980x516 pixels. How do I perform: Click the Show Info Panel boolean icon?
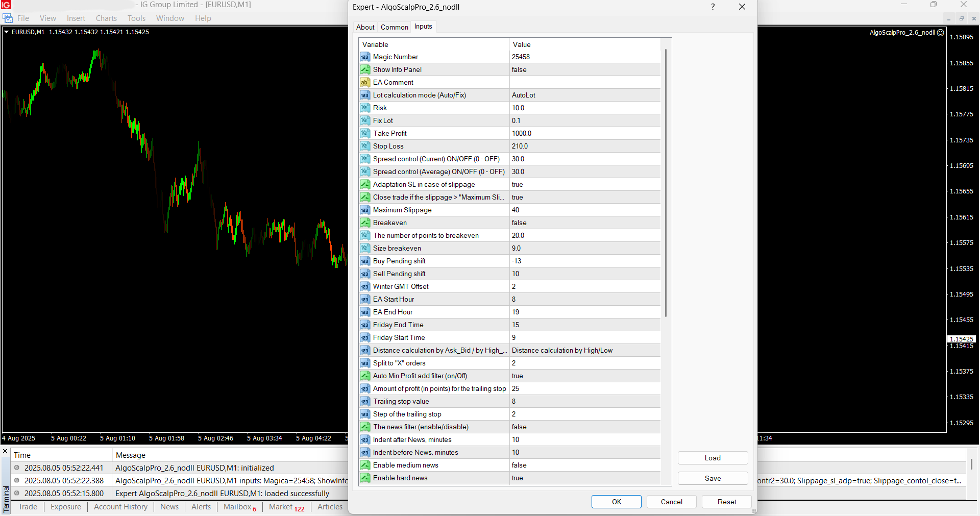364,70
